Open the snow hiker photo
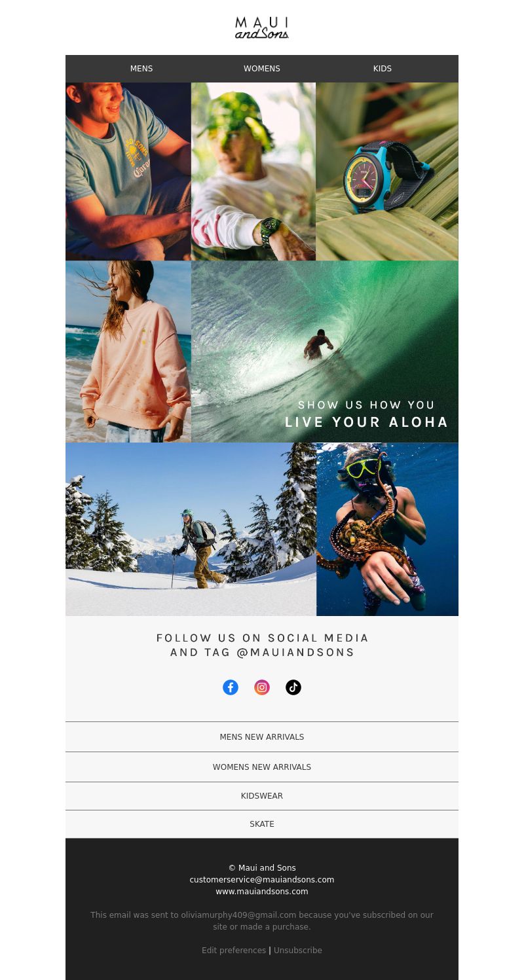Screen dimensions: 524x980 (x=191, y=529)
